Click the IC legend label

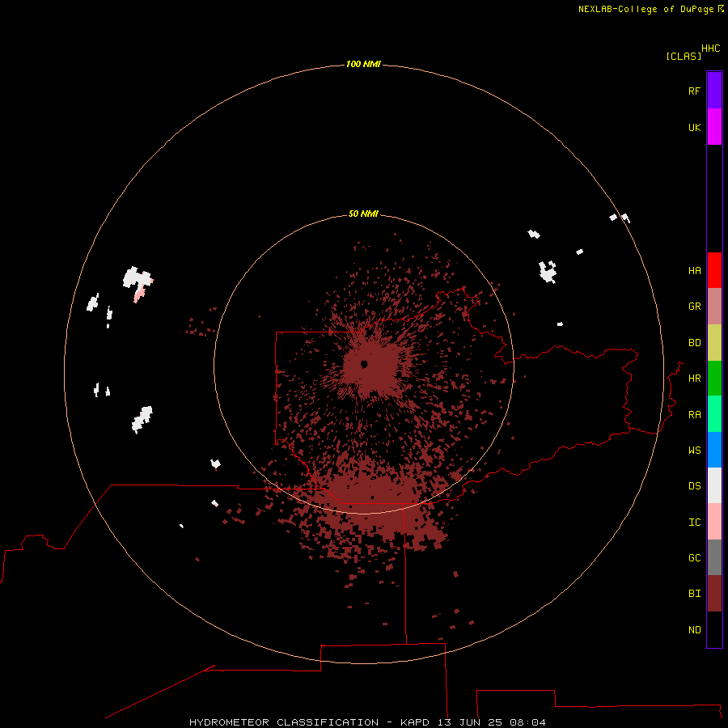pos(694,523)
